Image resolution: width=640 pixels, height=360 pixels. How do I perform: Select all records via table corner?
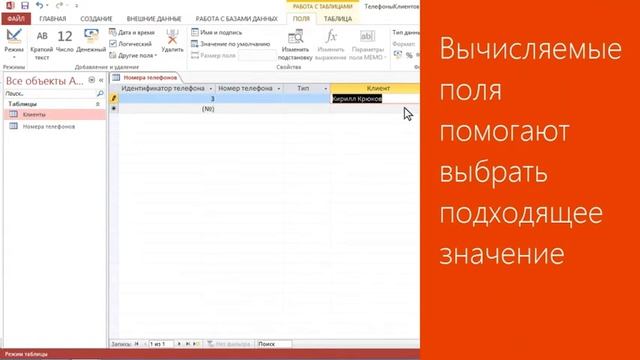click(x=114, y=88)
